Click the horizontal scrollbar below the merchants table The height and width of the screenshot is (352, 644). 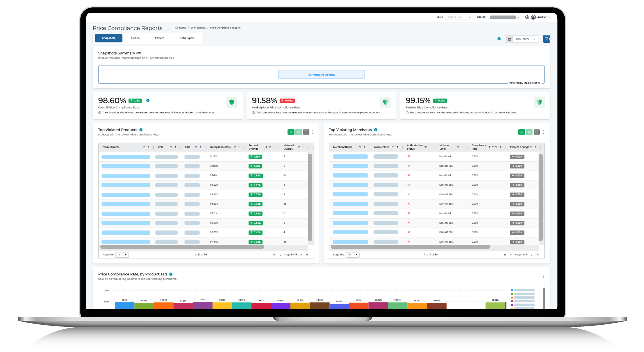(410, 247)
